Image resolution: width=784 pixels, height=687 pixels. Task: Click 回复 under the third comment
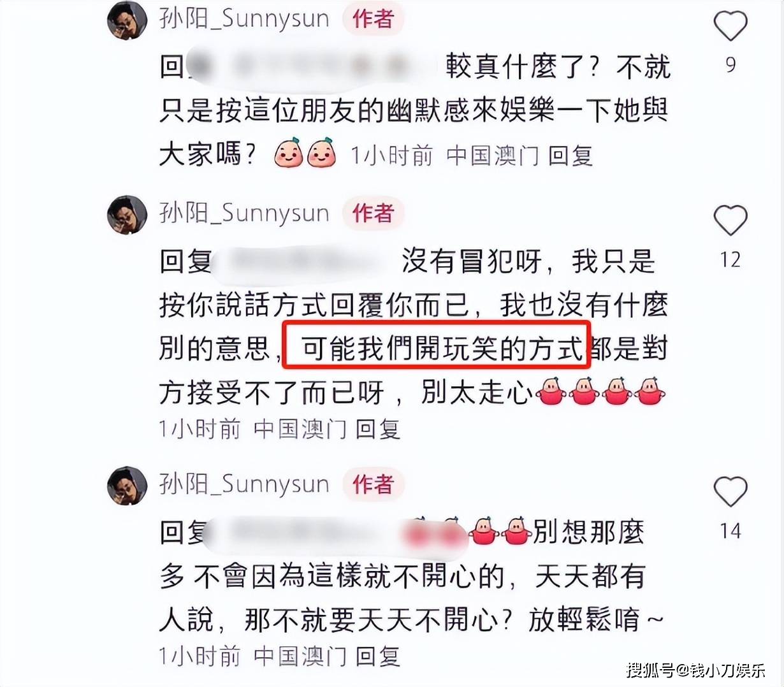point(377,656)
